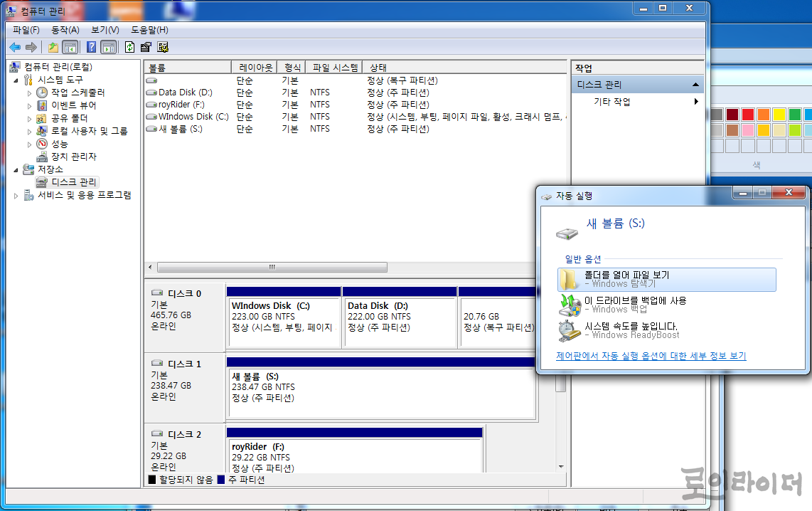This screenshot has height=511, width=812.
Task: Click the 디스크 1 disk label
Action: click(184, 364)
